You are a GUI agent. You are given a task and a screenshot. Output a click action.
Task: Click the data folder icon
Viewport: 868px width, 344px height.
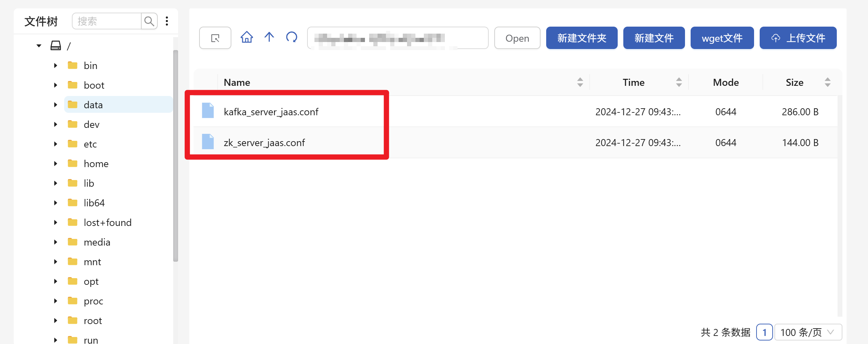tap(73, 105)
